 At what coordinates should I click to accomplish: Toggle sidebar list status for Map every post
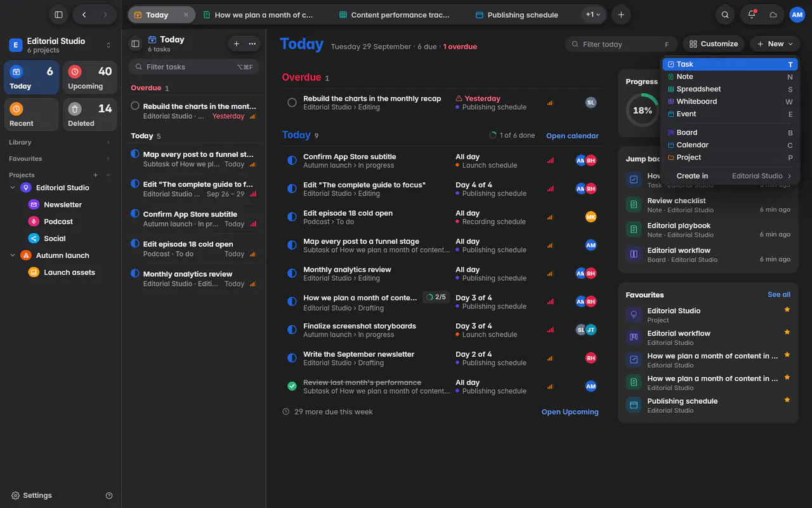(x=135, y=154)
